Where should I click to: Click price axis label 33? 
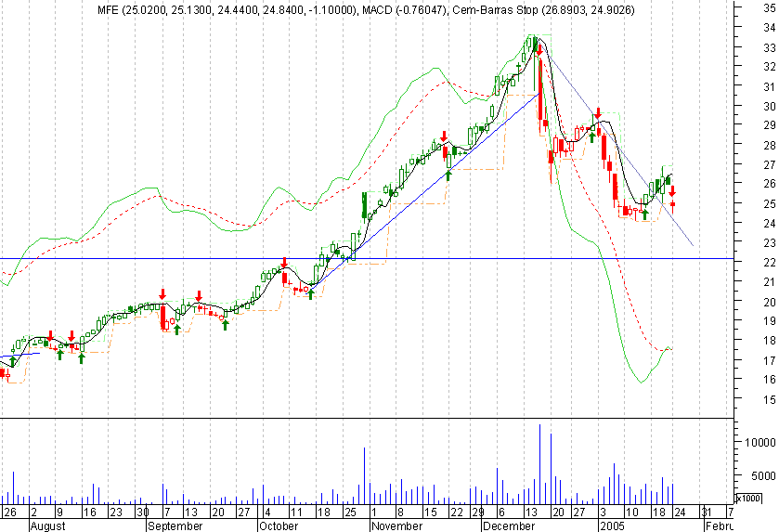(770, 47)
